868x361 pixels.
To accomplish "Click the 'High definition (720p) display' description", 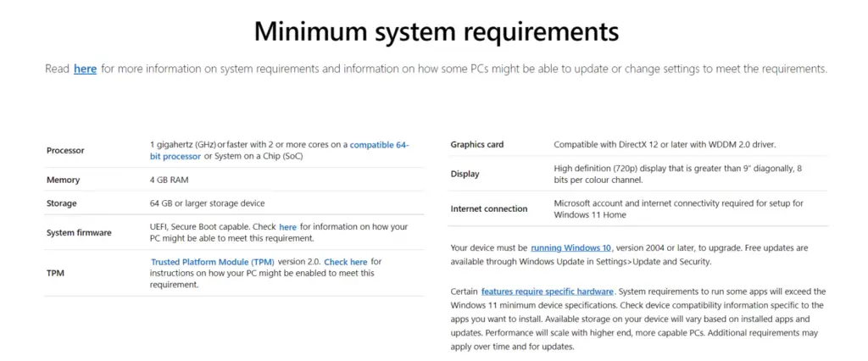I will click(677, 174).
